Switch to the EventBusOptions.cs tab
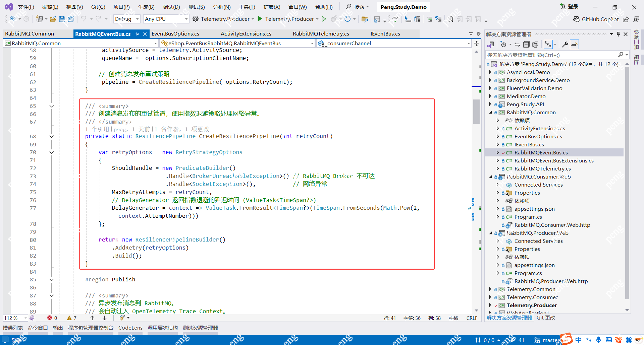Viewport: 644px width, 345px height. coord(175,34)
